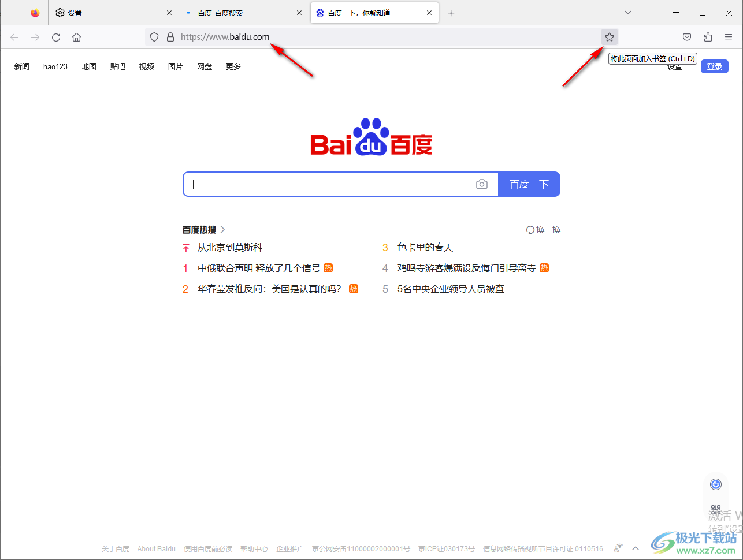Open the hao123 link
This screenshot has height=560, width=743.
(55, 66)
